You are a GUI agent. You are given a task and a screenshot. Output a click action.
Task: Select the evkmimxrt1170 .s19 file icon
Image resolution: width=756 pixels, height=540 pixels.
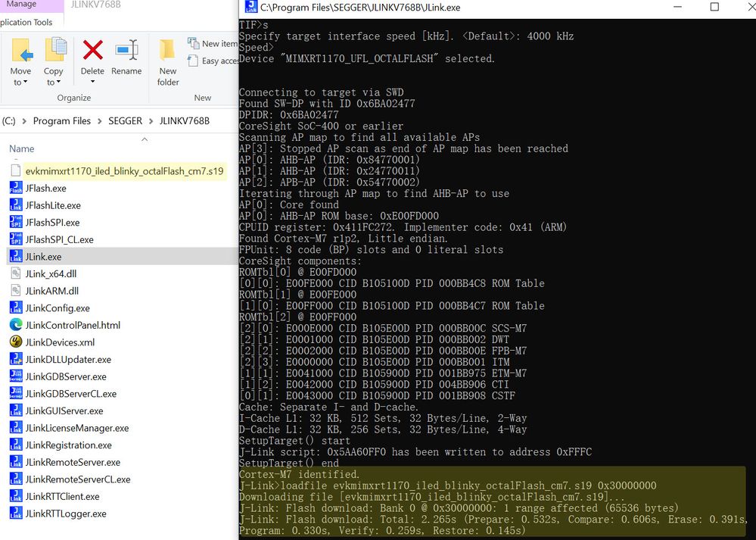pyautogui.click(x=16, y=170)
